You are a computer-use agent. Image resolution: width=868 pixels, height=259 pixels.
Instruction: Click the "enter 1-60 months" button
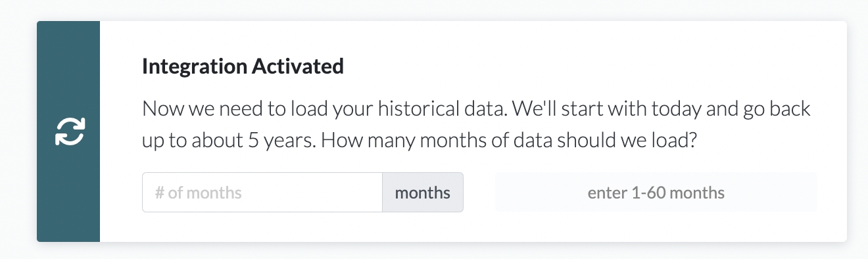tap(656, 193)
